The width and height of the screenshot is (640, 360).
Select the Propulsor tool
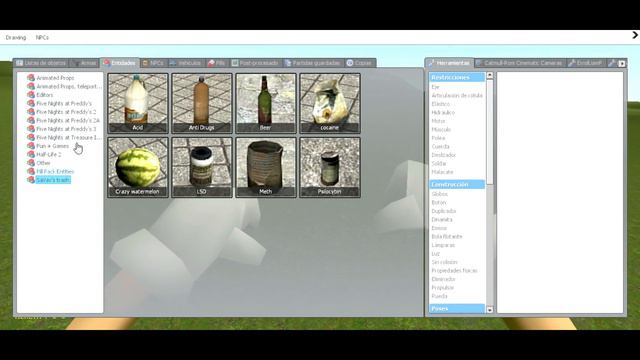coord(442,287)
